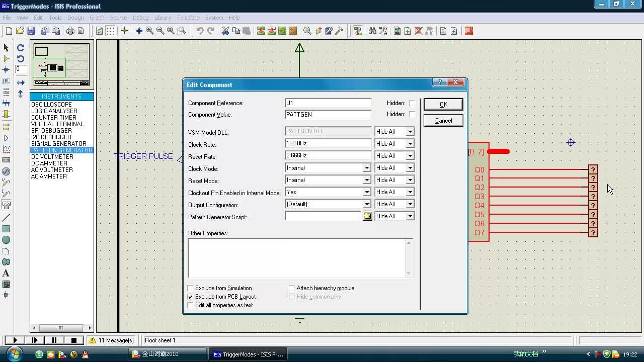
Task: Start simulation with Play button
Action: pos(15,340)
